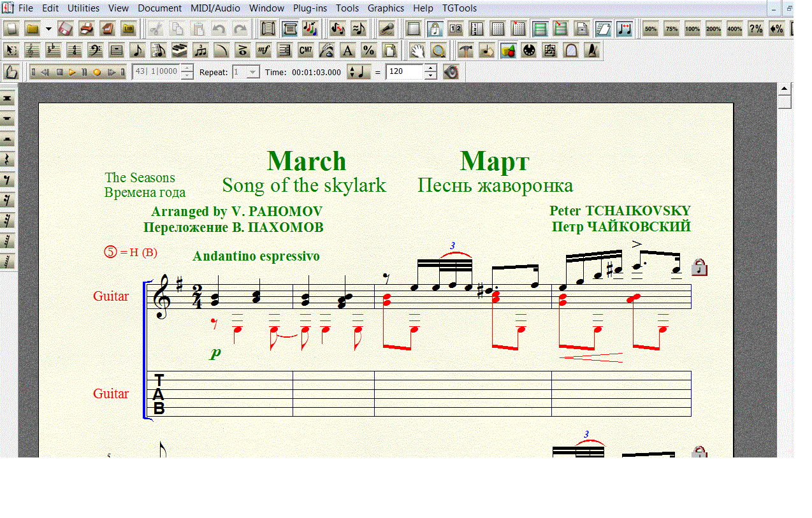812x518 pixels.
Task: Expand the Open file dropdown arrow
Action: [x=49, y=29]
